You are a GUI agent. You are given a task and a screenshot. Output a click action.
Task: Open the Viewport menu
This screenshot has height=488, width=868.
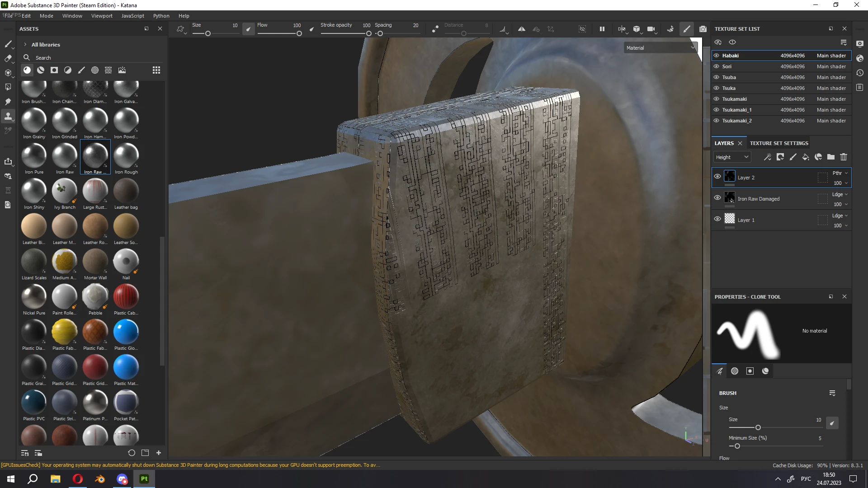coord(102,16)
